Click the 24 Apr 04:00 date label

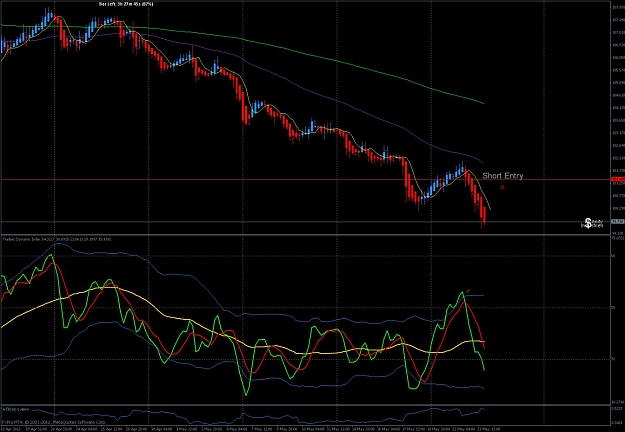[x=87, y=429]
